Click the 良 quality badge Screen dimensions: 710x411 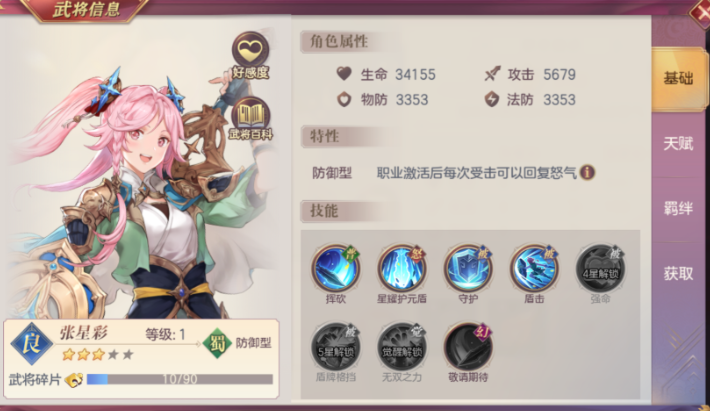pyautogui.click(x=31, y=344)
